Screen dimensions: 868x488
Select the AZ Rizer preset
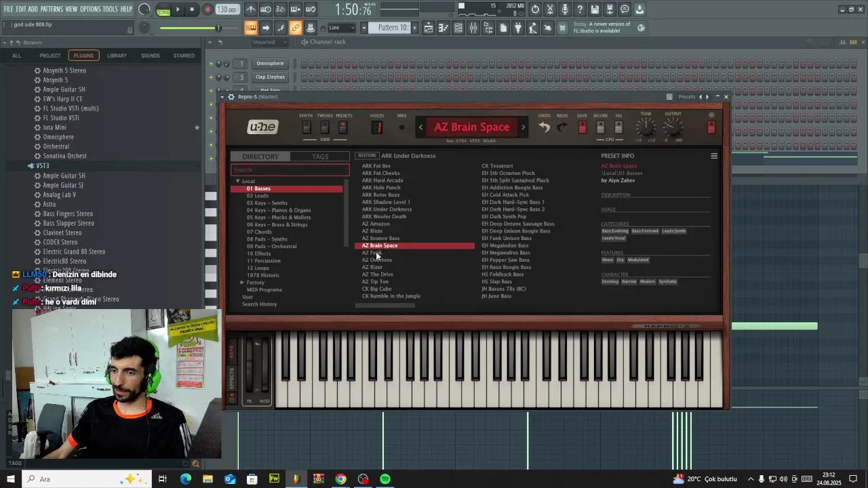372,267
